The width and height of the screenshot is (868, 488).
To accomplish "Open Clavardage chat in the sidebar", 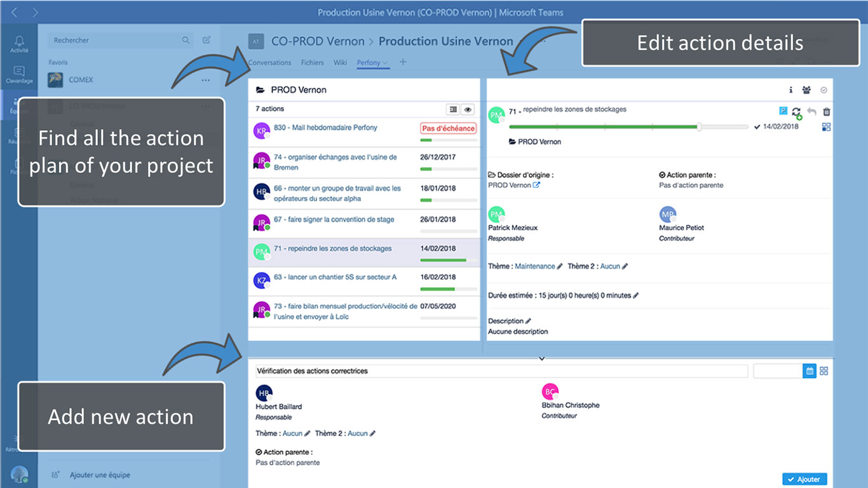I will click(x=19, y=74).
